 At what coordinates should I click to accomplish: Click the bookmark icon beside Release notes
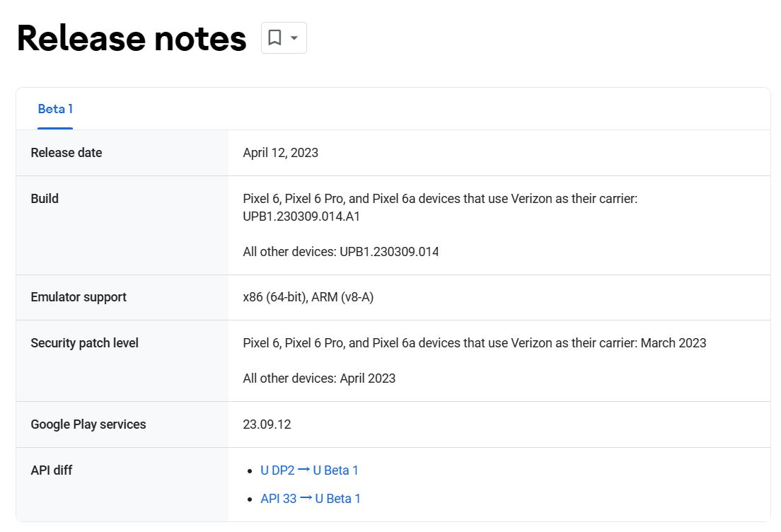pos(274,37)
